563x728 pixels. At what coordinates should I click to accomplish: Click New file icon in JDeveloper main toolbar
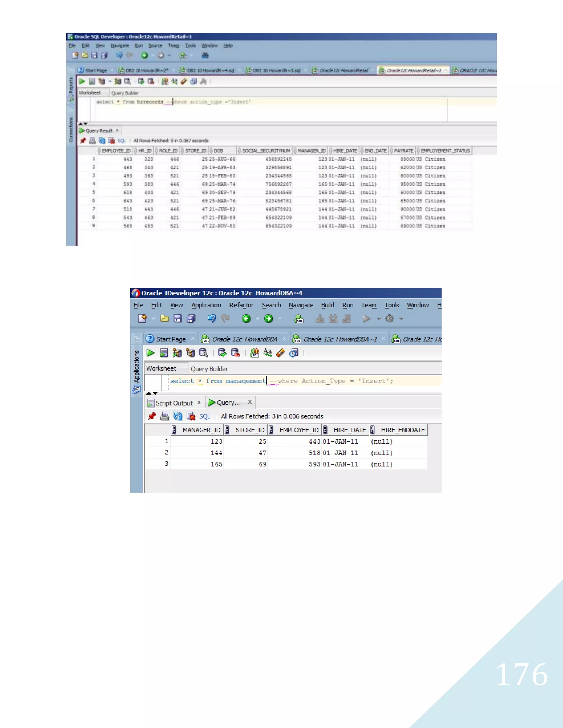[142, 319]
